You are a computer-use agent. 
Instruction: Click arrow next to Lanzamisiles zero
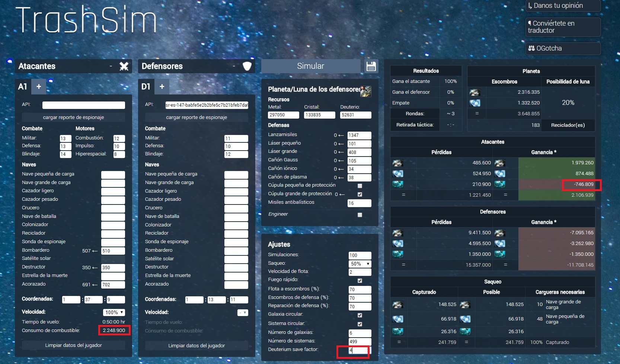click(341, 135)
